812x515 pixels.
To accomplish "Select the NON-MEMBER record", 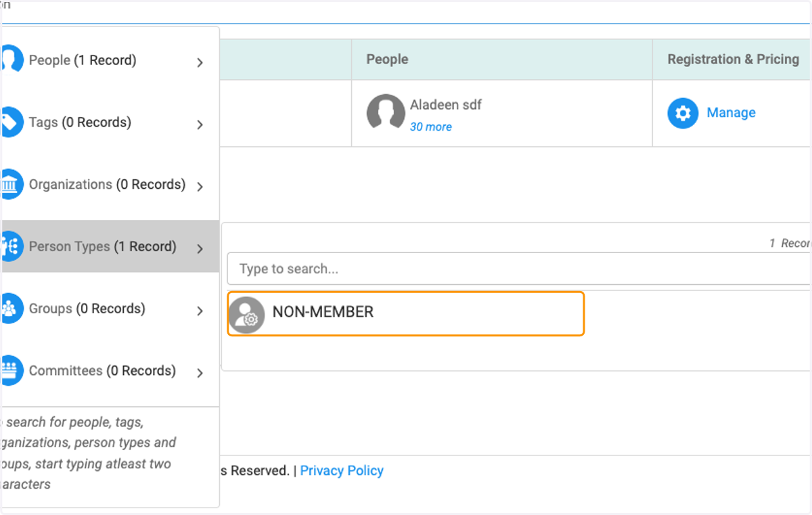I will click(x=405, y=313).
